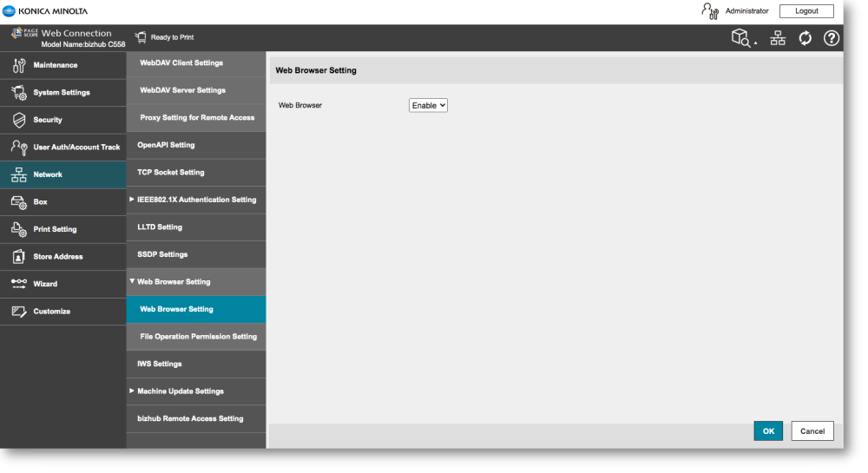
Task: Click the network tree icon in header
Action: [x=778, y=37]
